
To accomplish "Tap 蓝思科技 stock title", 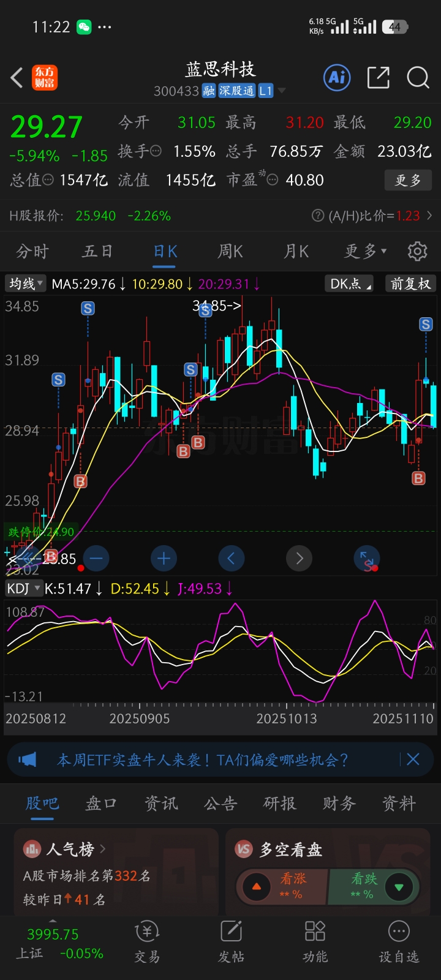I will (221, 69).
